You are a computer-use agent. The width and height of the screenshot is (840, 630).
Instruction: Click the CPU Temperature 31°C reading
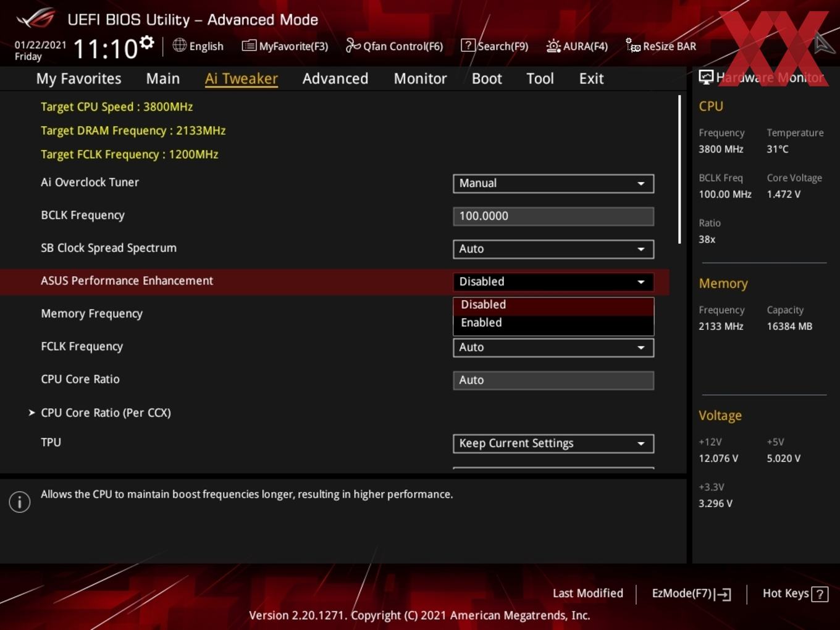778,149
